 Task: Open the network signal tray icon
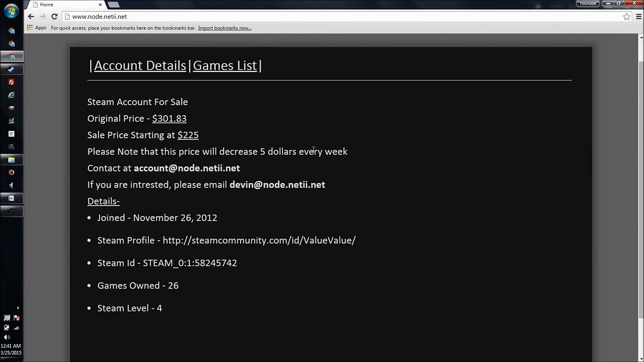(16, 328)
